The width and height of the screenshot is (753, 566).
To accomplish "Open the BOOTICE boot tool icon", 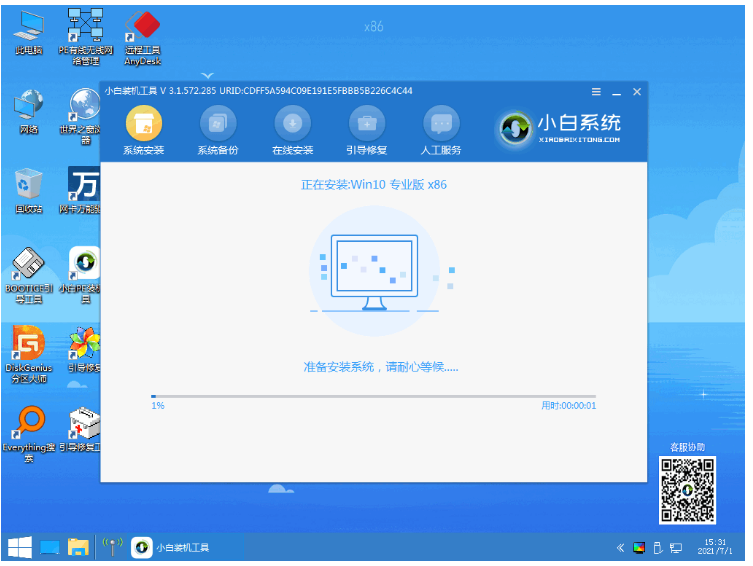I will pyautogui.click(x=28, y=267).
